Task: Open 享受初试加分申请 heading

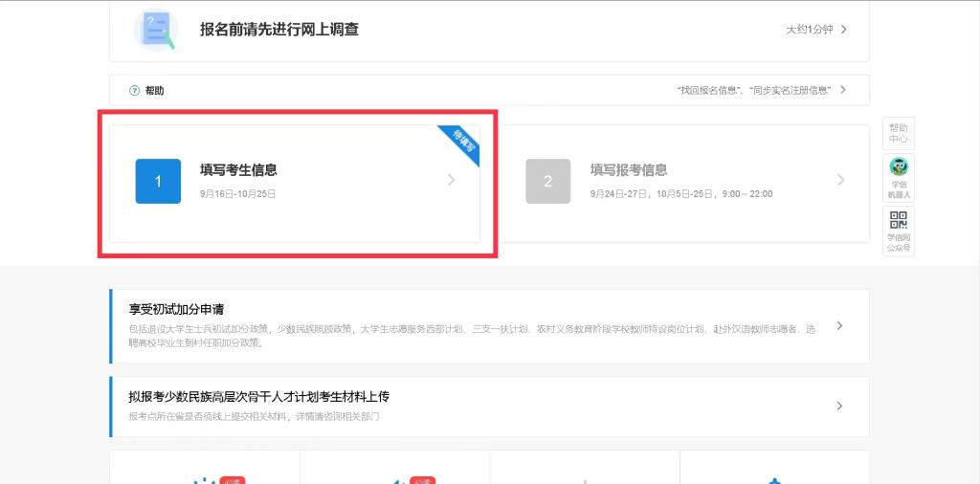Action: coord(176,309)
